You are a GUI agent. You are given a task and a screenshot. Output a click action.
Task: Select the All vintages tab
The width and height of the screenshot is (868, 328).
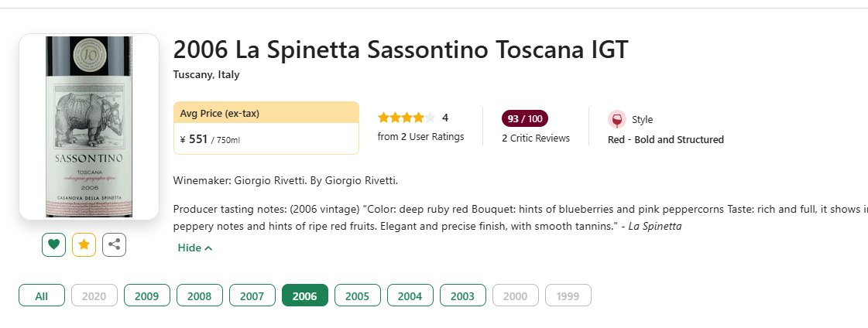[42, 296]
